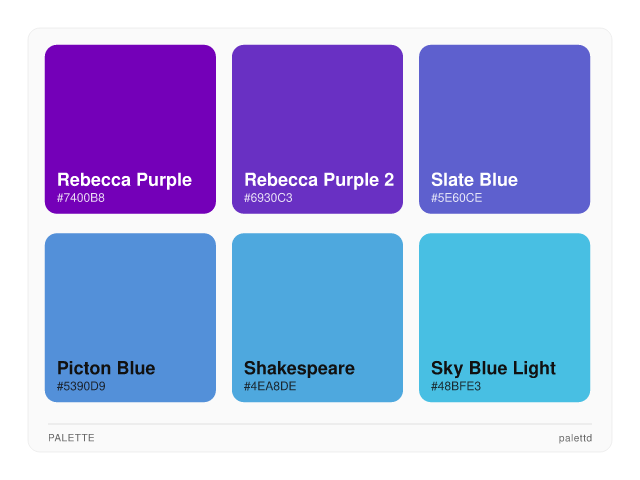
Task: Select the Sky Blue Light swatch
Action: click(x=504, y=298)
